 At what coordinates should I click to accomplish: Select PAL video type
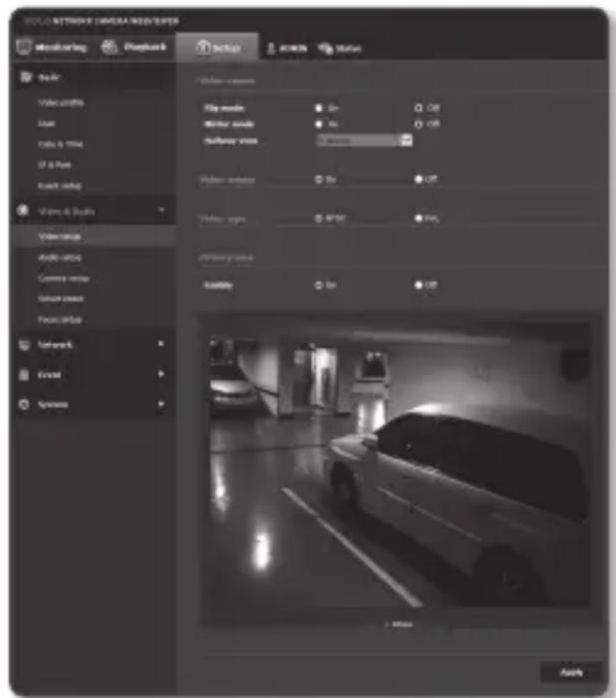pyautogui.click(x=419, y=218)
